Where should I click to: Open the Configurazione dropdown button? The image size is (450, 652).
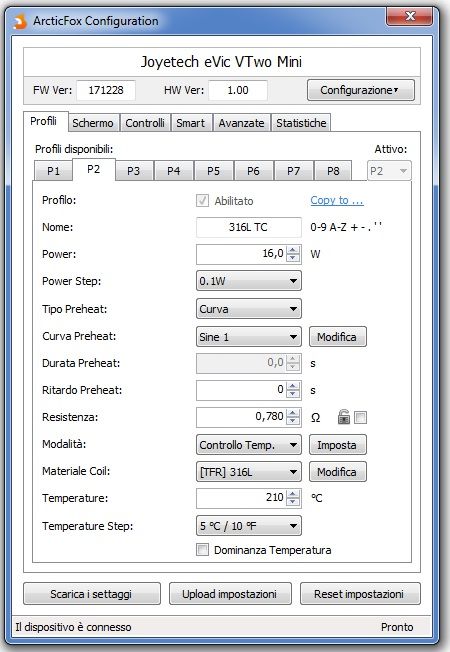click(x=361, y=90)
